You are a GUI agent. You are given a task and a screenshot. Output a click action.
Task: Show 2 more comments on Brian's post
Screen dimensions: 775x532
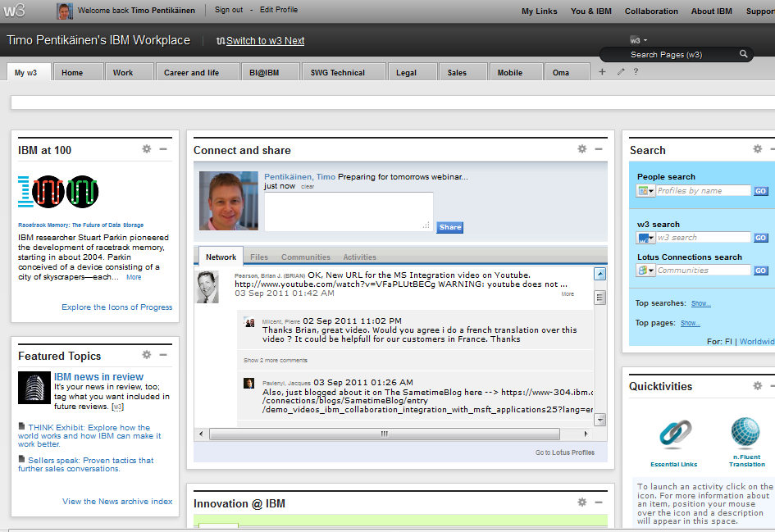tap(276, 360)
